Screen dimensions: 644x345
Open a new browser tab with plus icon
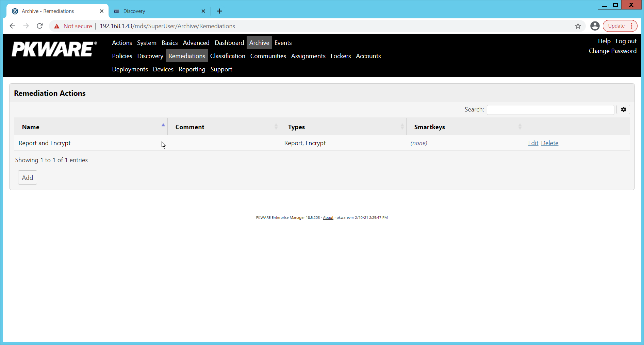coord(219,11)
